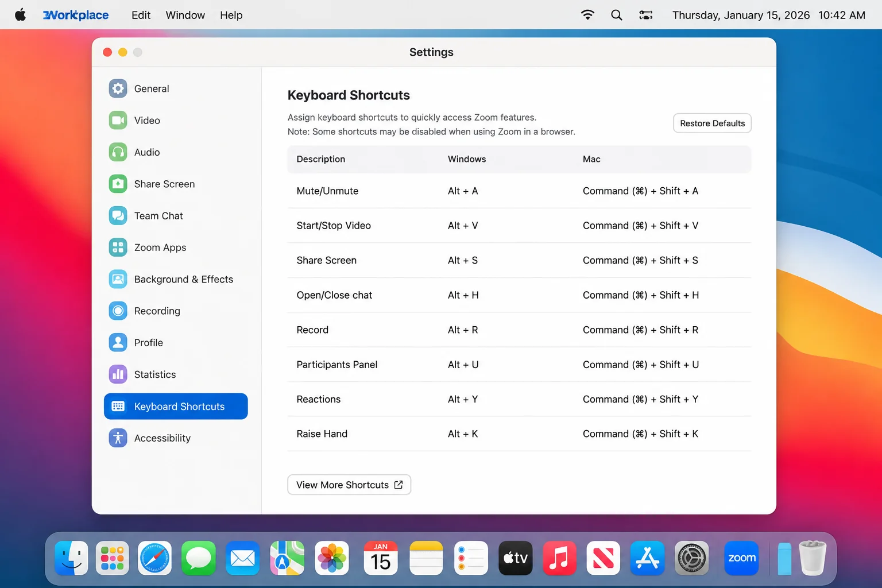Click the "Open/Close chat" description
The width and height of the screenshot is (882, 588).
pos(334,295)
